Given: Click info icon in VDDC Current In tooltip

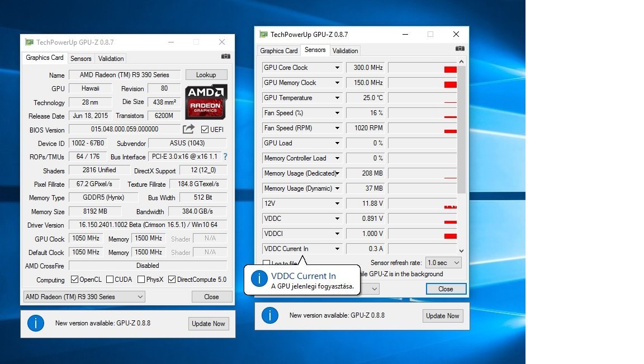Looking at the screenshot, I should click(x=259, y=278).
